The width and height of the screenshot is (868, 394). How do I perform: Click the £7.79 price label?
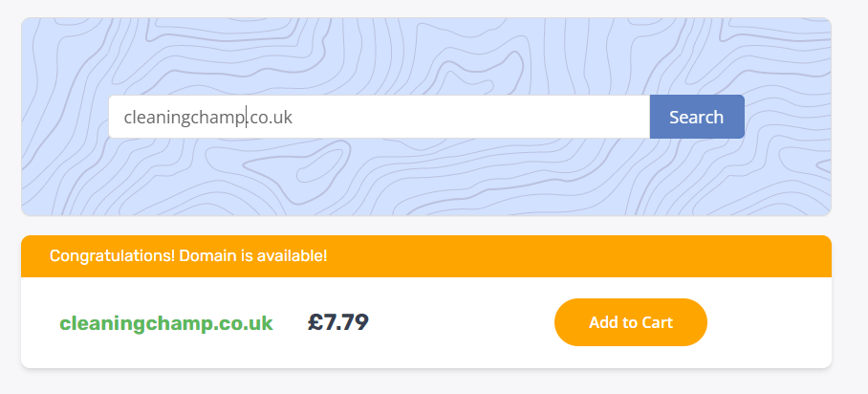338,322
